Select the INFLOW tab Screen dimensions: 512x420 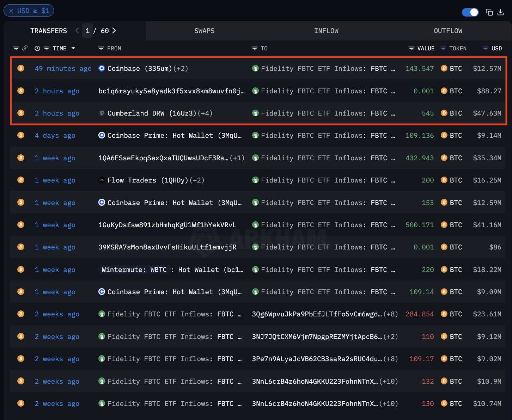point(326,31)
